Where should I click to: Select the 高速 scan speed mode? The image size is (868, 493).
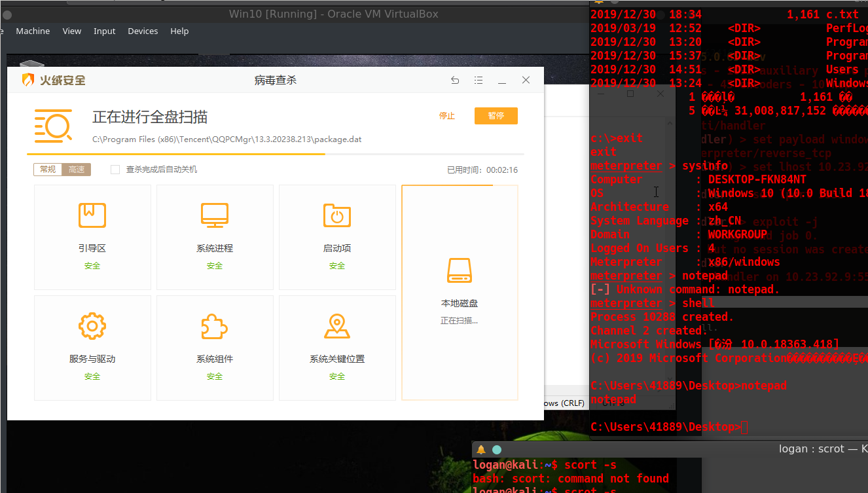(x=77, y=170)
